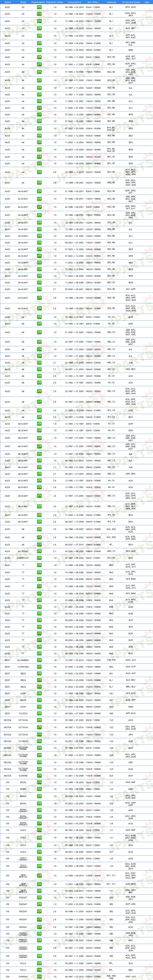Click body code 4E_ cell
This screenshot has height=980, width=153.
111,544
